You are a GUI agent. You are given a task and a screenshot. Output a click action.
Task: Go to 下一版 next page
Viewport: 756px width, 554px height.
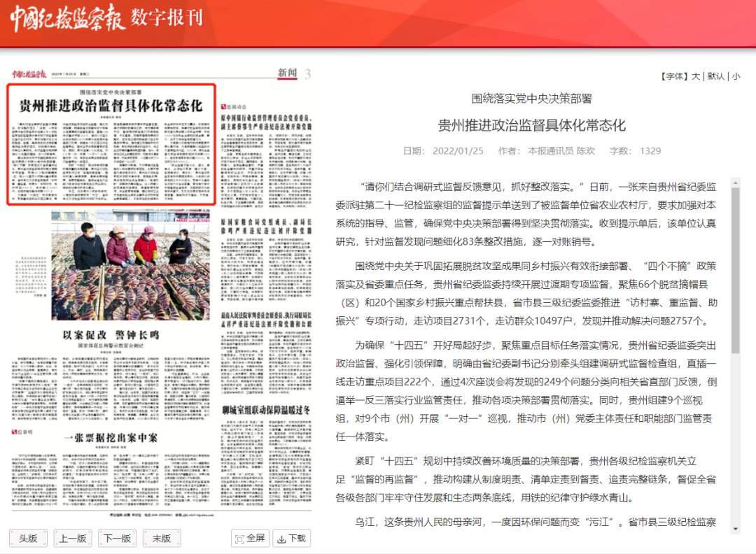[x=117, y=538]
